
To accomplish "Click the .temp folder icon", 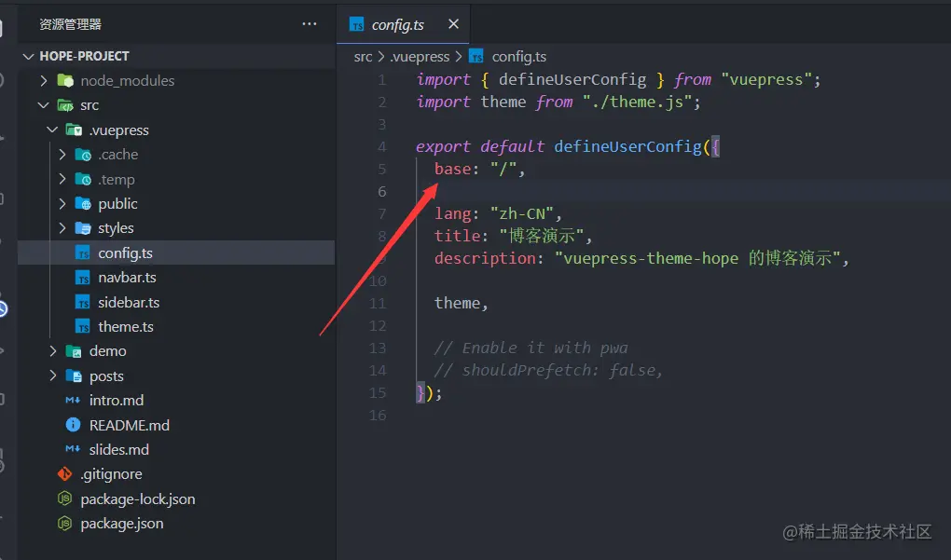I will click(83, 180).
